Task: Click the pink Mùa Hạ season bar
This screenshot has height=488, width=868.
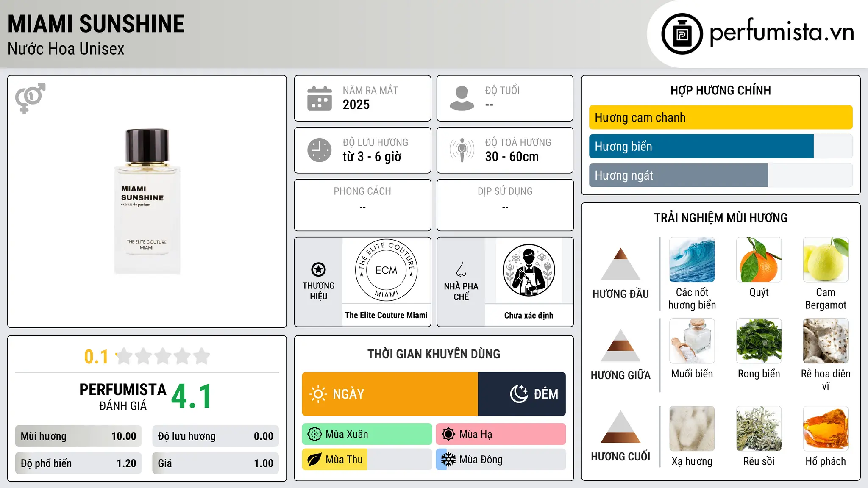Action: [501, 434]
